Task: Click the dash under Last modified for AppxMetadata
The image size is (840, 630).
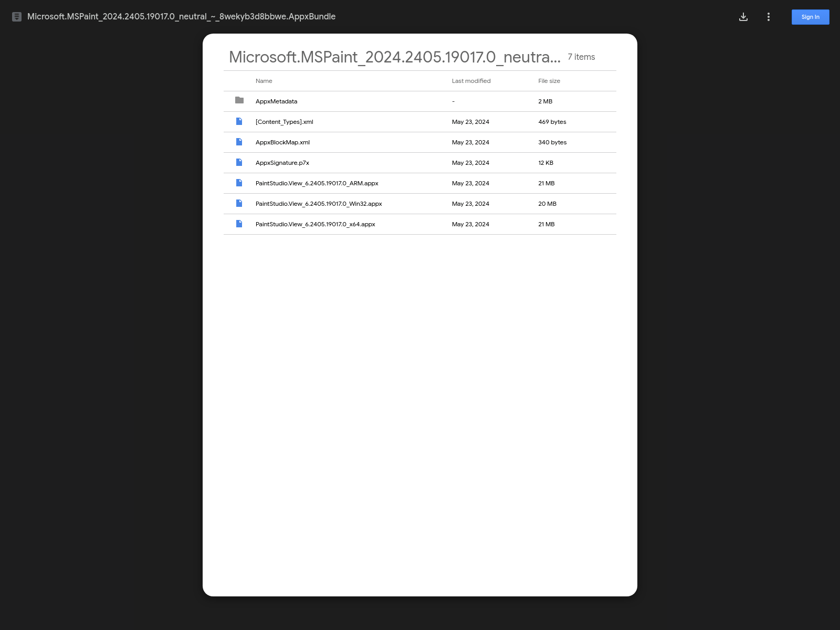Action: 453,101
